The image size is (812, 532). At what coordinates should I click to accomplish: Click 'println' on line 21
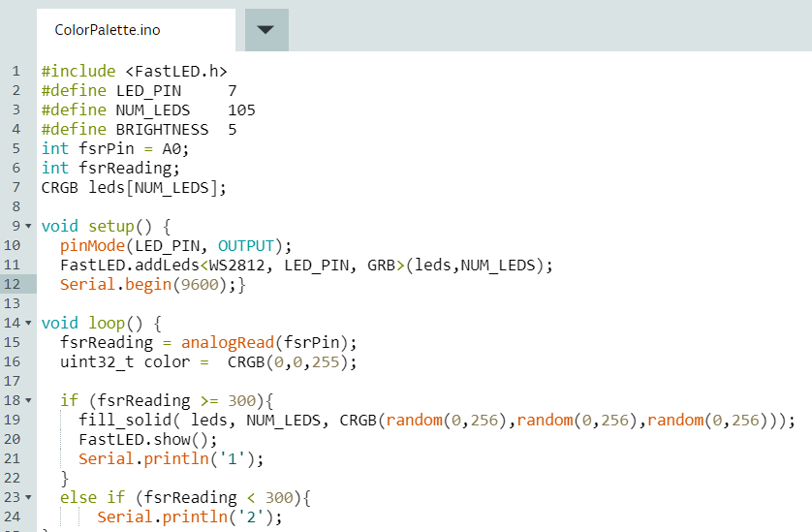pyautogui.click(x=176, y=459)
